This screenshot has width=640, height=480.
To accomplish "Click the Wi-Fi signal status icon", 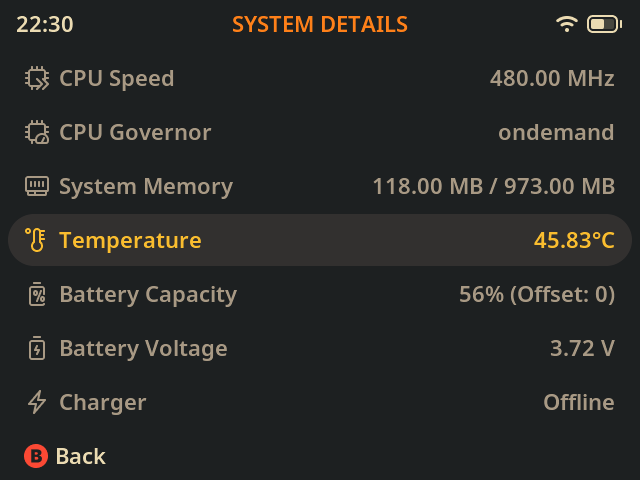I will (x=567, y=24).
